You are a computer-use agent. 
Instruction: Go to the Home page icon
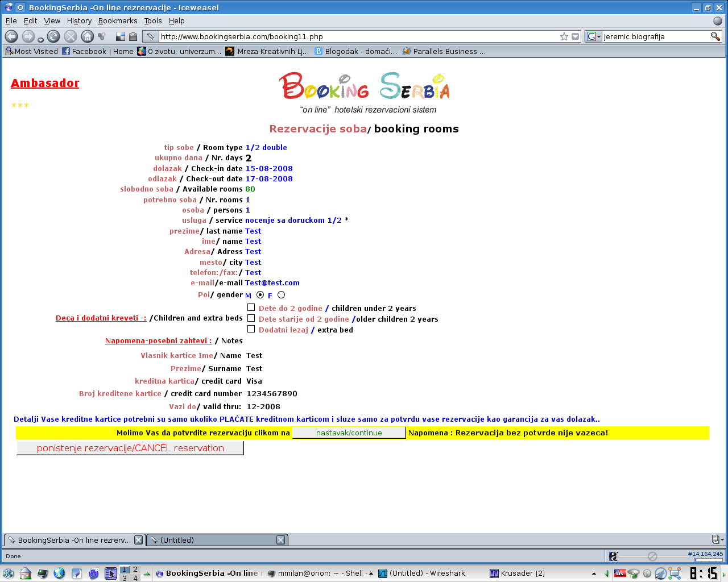(x=87, y=36)
